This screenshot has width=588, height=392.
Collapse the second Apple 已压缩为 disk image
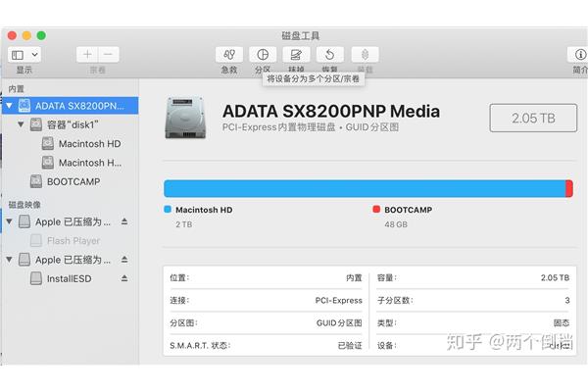click(x=10, y=259)
